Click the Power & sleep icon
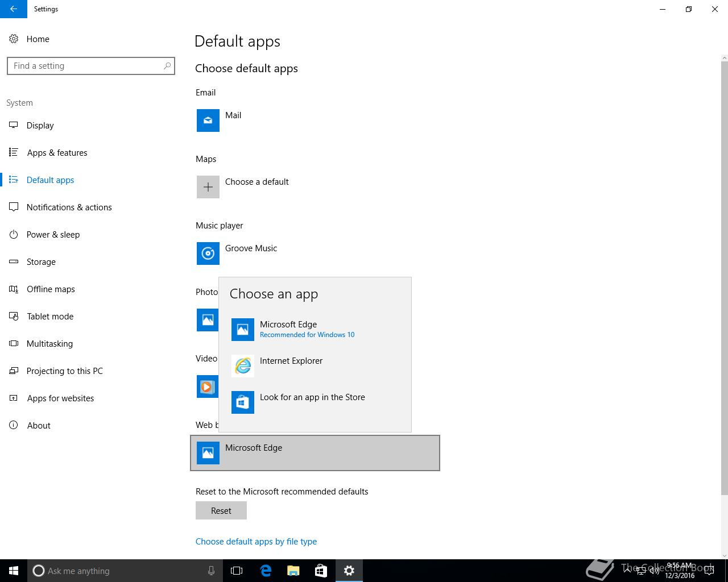The image size is (728, 582). tap(14, 234)
